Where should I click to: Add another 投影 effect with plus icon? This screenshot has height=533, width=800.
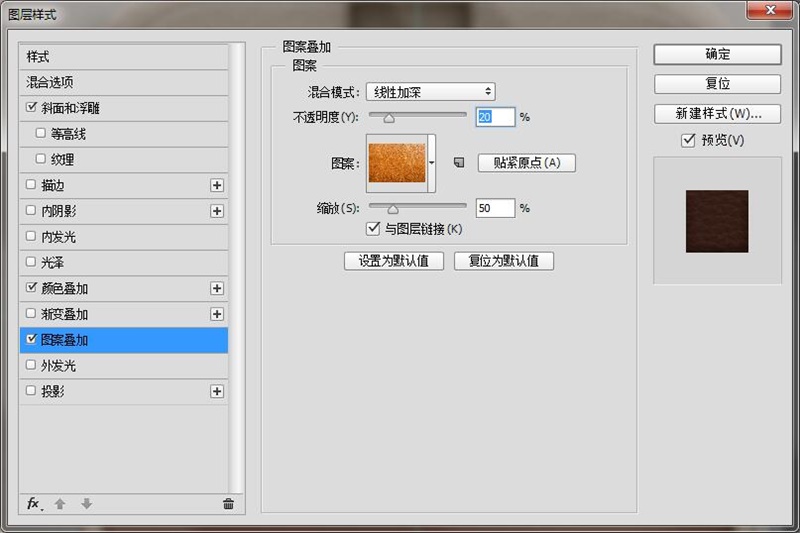click(x=217, y=391)
